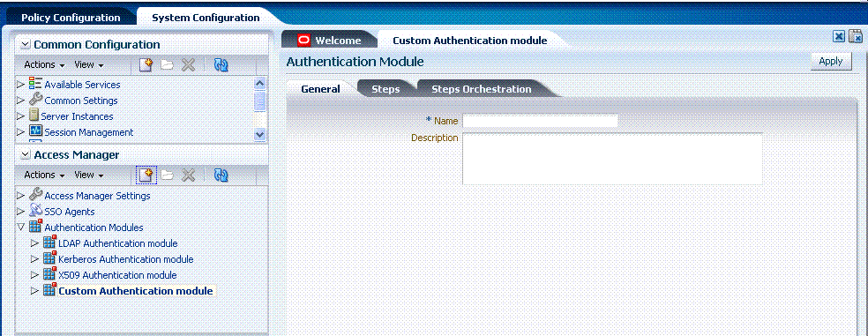Screen dimensions: 868x336
Task: Expand the SSO Agents node
Action: [x=21, y=212]
